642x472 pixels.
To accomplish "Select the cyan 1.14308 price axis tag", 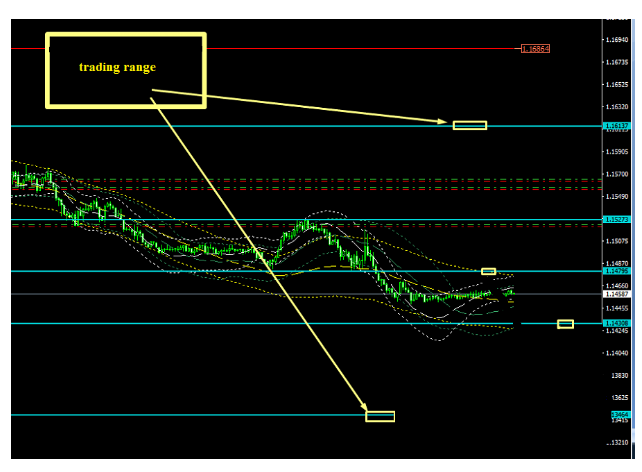I will 618,324.
